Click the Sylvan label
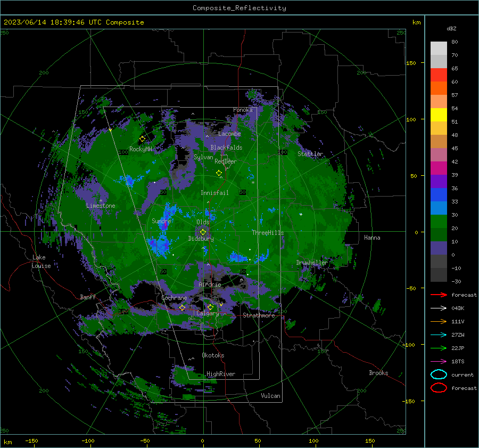Screen dimensions: 479x448 coord(203,157)
